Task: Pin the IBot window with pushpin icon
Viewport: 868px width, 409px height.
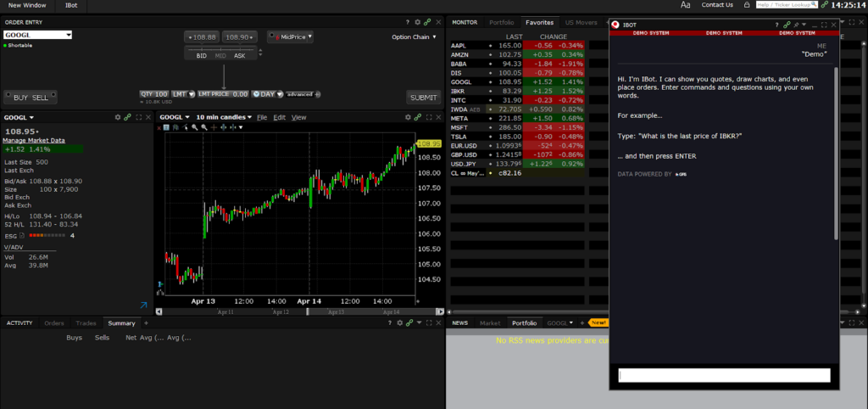Action: pos(796,25)
